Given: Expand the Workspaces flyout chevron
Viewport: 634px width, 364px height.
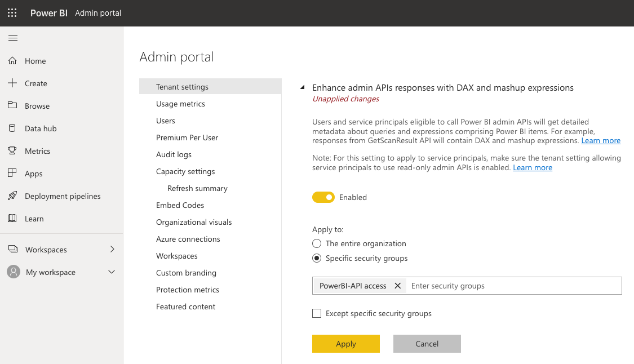Looking at the screenshot, I should 112,249.
